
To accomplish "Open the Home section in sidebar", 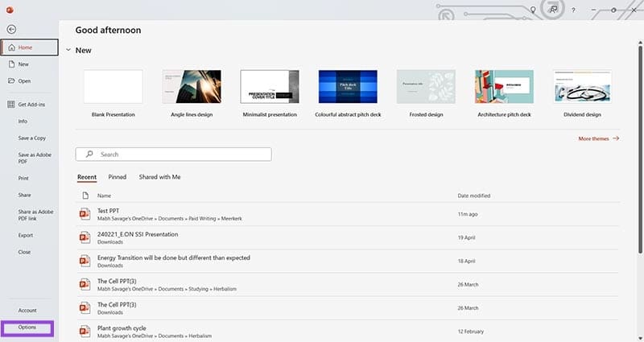I will click(29, 47).
